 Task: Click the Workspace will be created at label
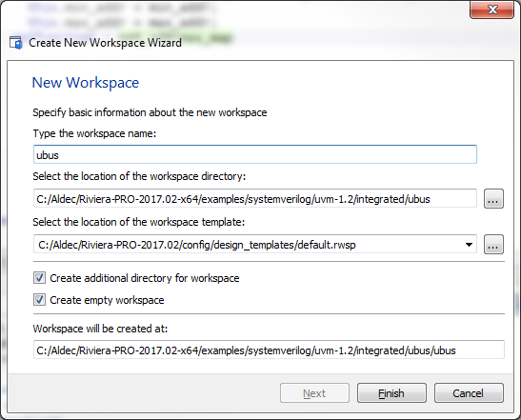(x=100, y=329)
